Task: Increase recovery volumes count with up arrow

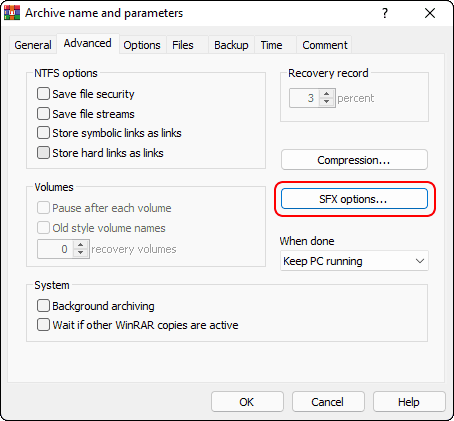Action: 80,245
